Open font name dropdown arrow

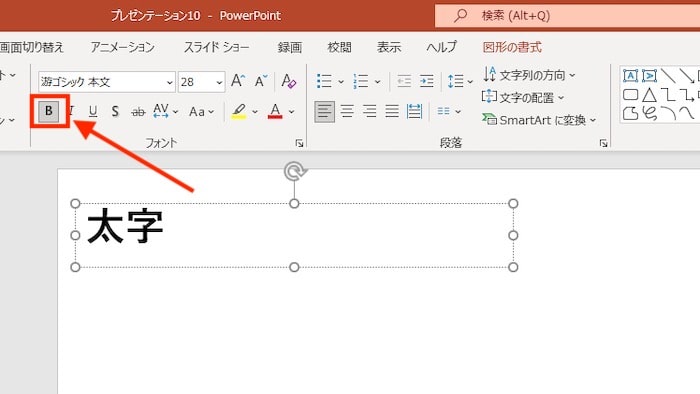click(x=170, y=83)
